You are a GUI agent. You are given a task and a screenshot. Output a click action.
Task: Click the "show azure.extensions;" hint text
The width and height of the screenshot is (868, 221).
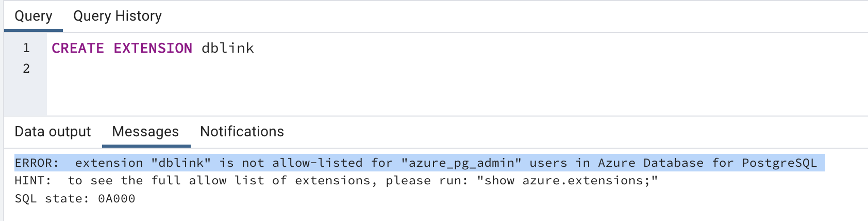click(567, 181)
